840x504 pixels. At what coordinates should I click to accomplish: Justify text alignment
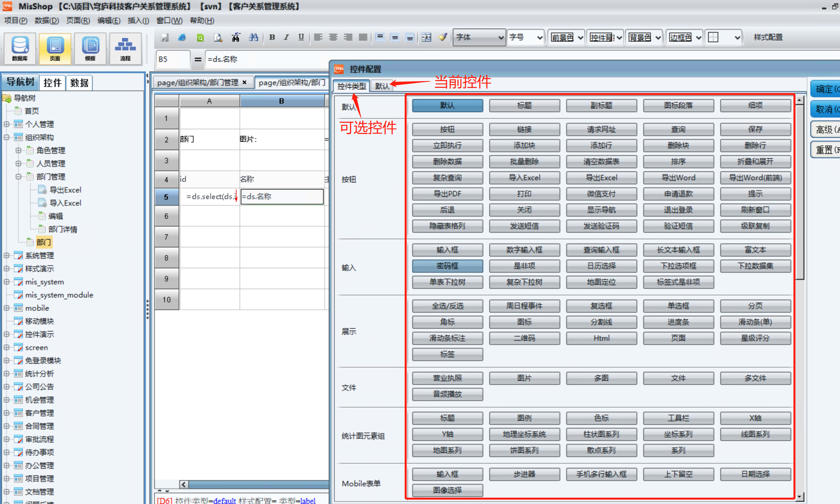(363, 37)
